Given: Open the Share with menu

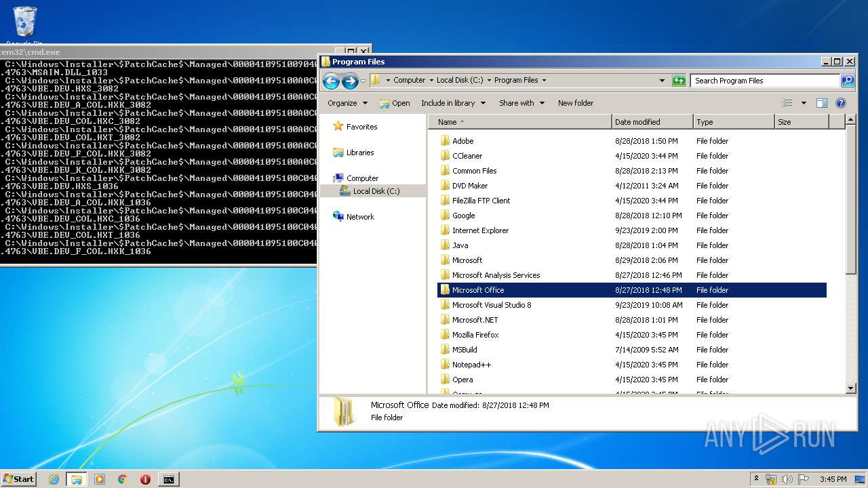Looking at the screenshot, I should (521, 103).
